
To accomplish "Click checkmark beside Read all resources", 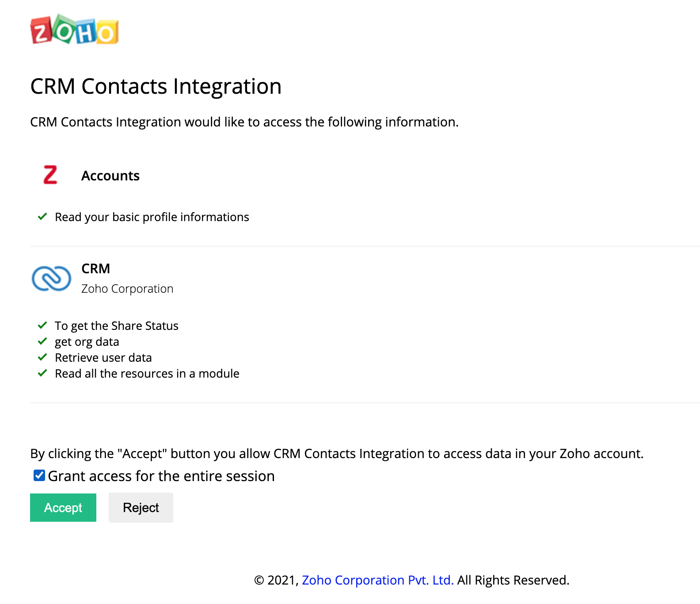I will (42, 373).
